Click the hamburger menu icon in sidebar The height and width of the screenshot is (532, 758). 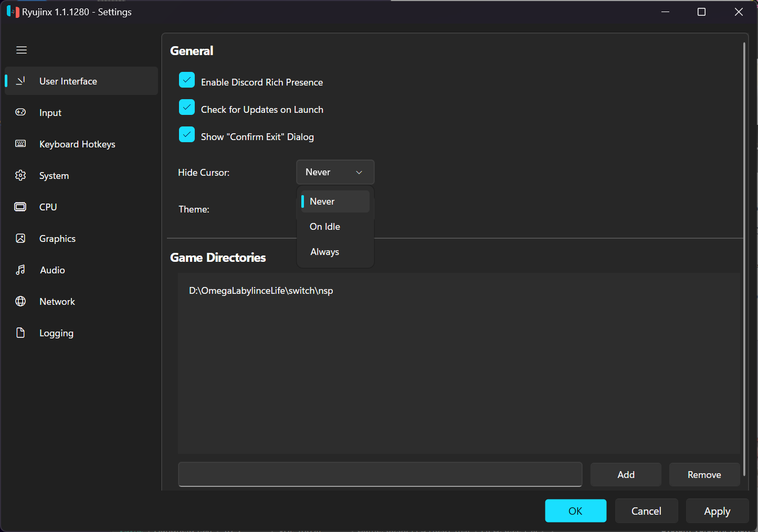tap(22, 50)
